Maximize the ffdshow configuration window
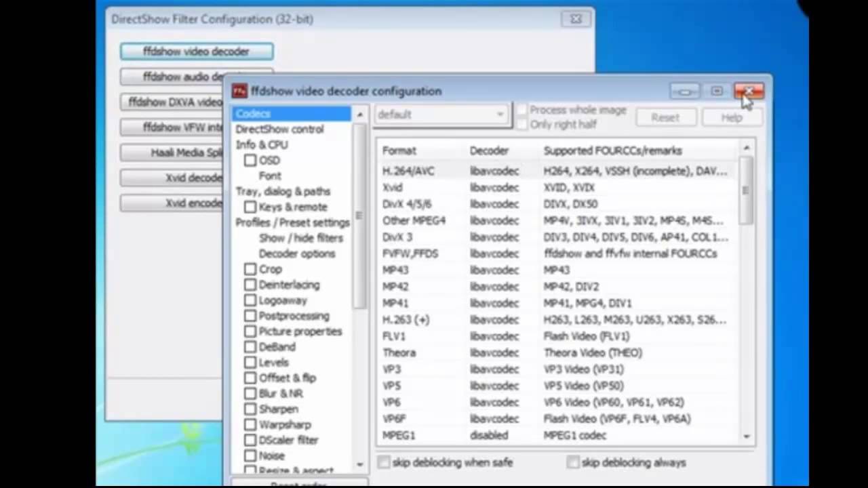Screen dimensions: 868x488 717,91
